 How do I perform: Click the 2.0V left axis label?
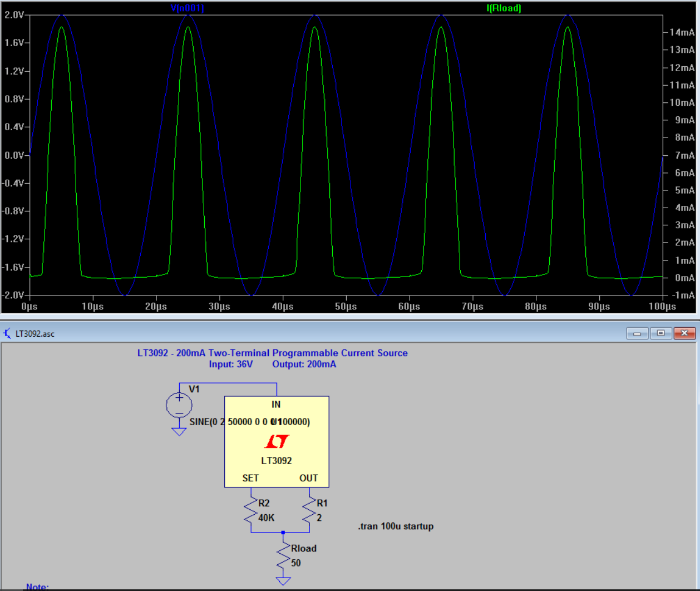(14, 15)
